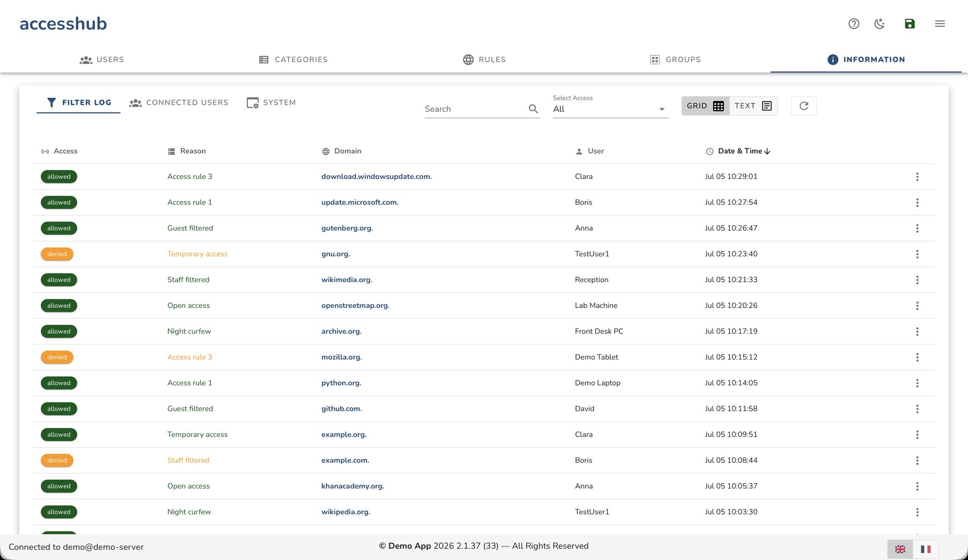Click reason Staff filtered for example.com
The image size is (968, 560).
tap(188, 460)
